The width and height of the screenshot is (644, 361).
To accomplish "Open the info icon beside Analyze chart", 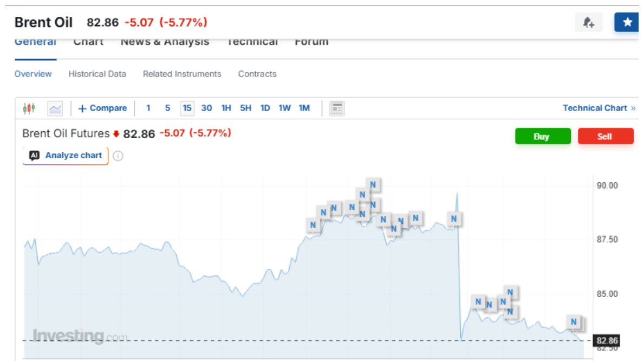I will 118,156.
